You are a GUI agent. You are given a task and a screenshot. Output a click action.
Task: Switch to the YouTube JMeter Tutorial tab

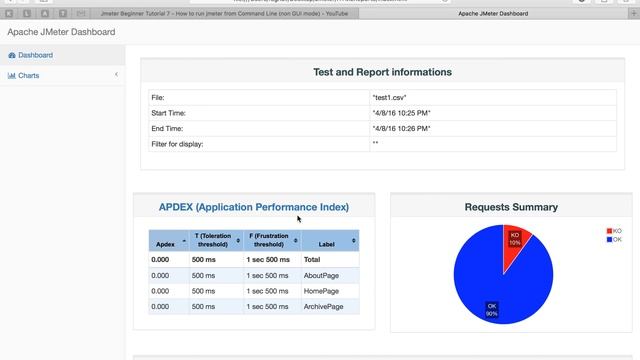click(x=224, y=13)
